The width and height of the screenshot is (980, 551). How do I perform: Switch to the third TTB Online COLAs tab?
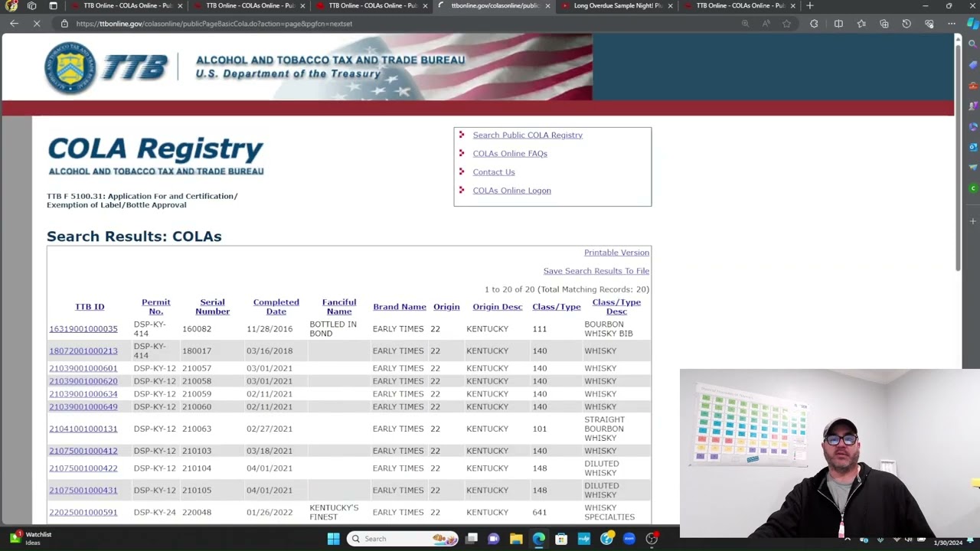371,5
